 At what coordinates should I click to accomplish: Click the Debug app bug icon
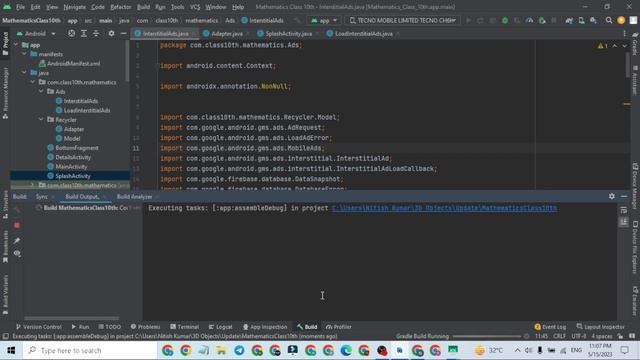pos(505,20)
